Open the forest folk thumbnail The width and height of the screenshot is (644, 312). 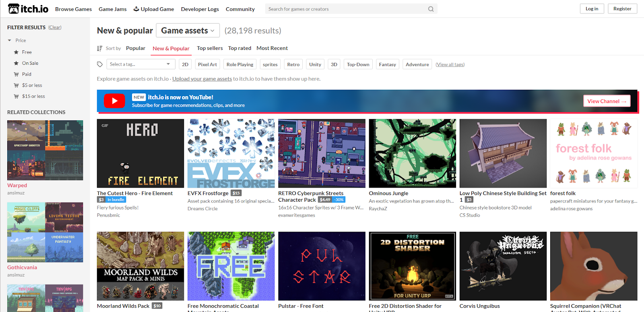(594, 153)
